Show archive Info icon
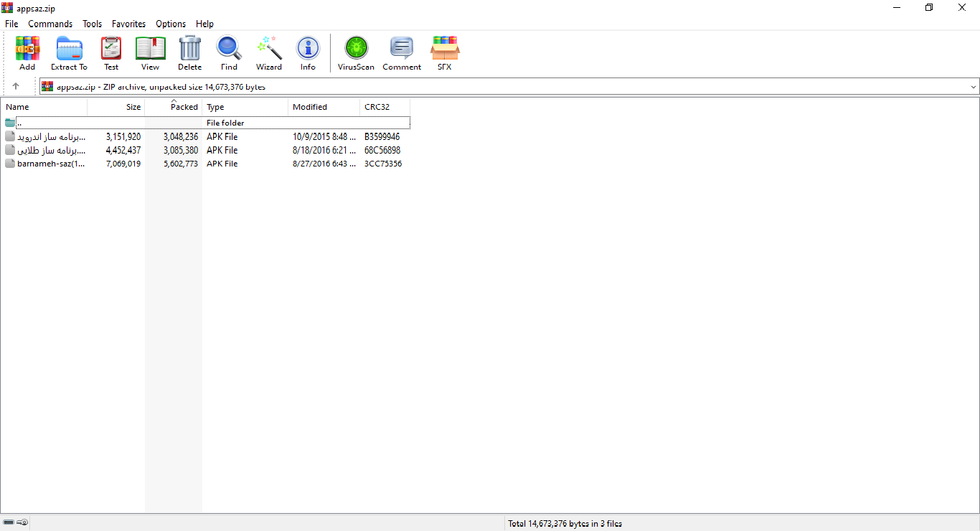Viewport: 980px width, 531px height. click(x=308, y=53)
